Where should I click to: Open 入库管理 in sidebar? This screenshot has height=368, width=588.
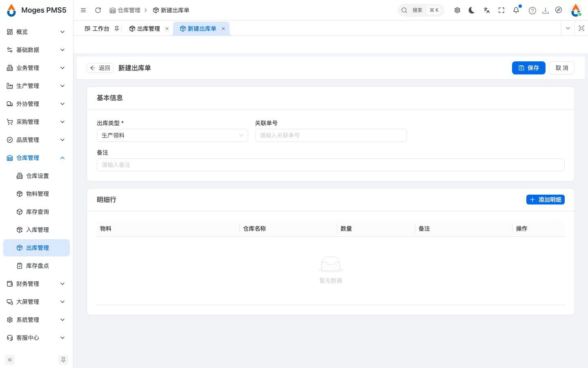click(x=36, y=230)
